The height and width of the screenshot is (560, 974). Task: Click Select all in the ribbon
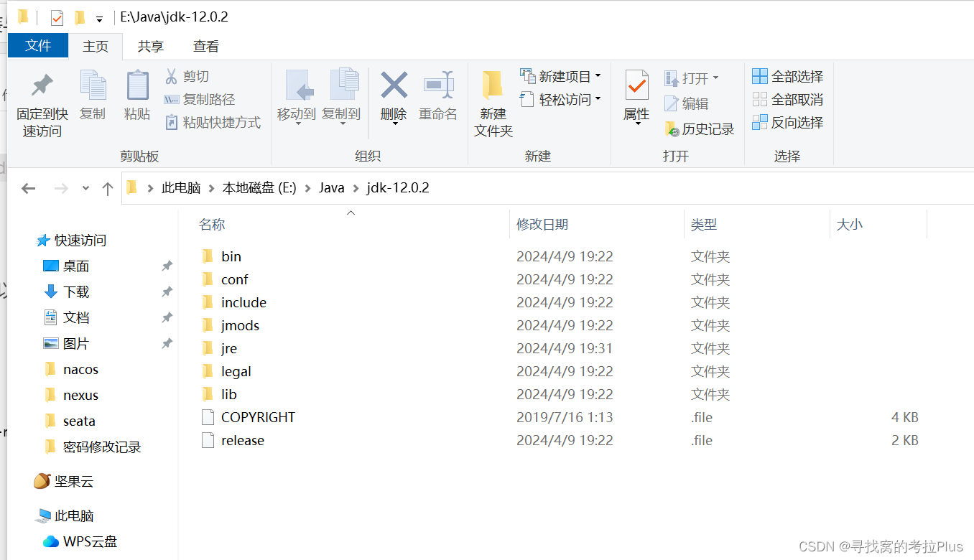click(788, 76)
